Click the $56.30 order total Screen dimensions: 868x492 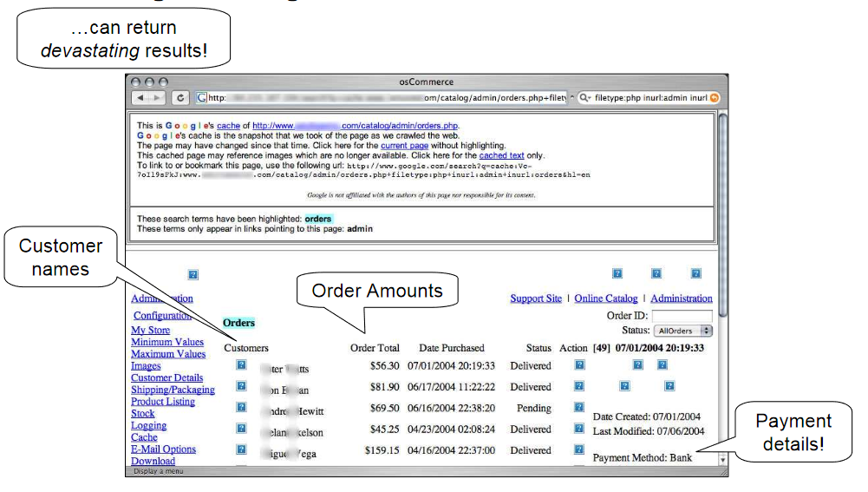384,366
